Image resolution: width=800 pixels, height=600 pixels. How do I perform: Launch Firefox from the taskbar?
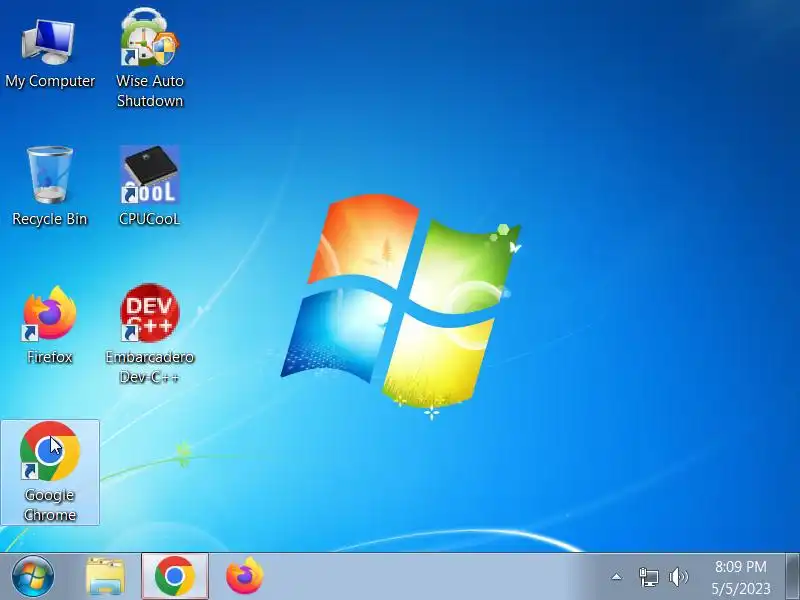coord(245,576)
